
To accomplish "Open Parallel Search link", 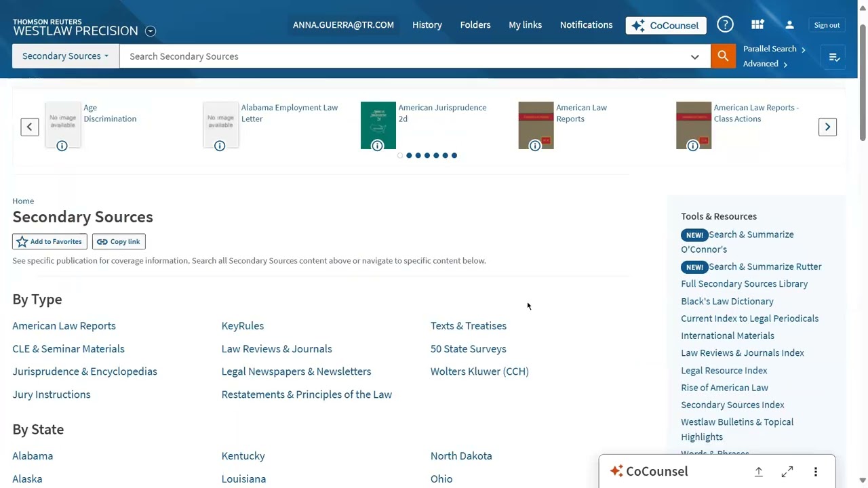I will (774, 49).
